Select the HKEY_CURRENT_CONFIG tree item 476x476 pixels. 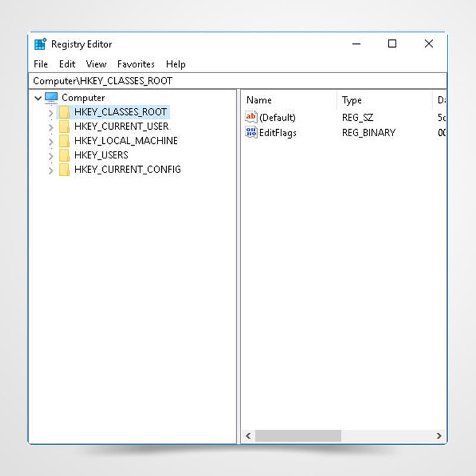point(127,170)
